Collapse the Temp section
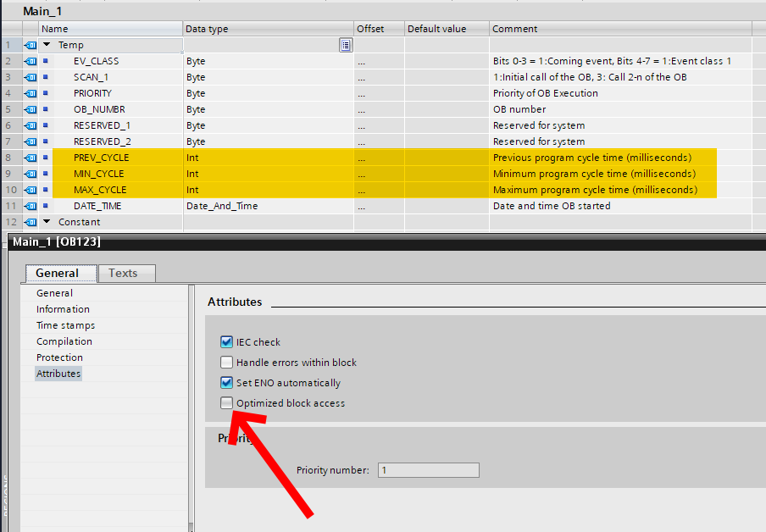 pos(47,44)
